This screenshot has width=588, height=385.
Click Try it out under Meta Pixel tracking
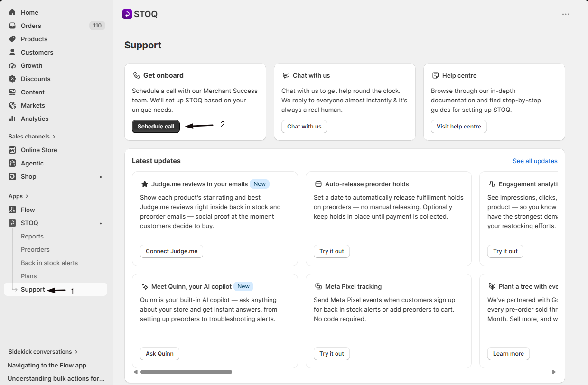pos(332,354)
